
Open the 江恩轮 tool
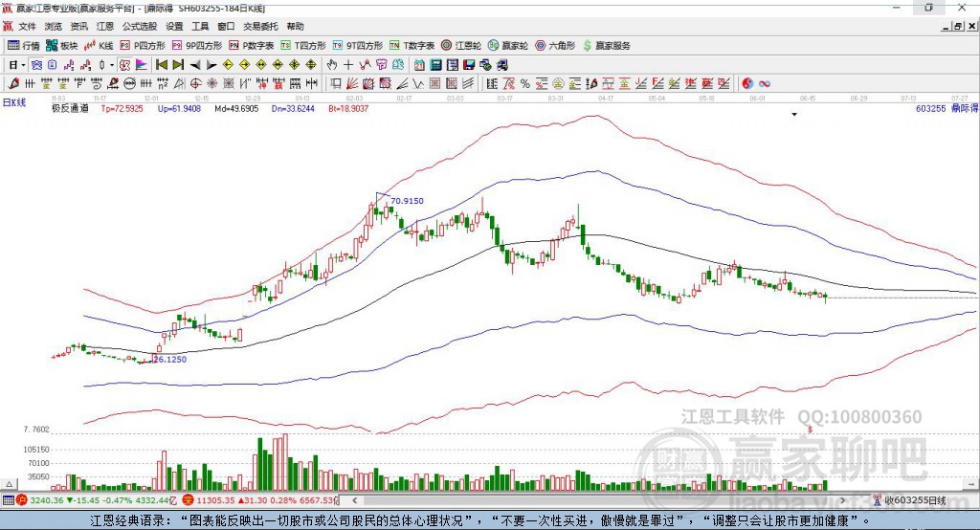(462, 46)
